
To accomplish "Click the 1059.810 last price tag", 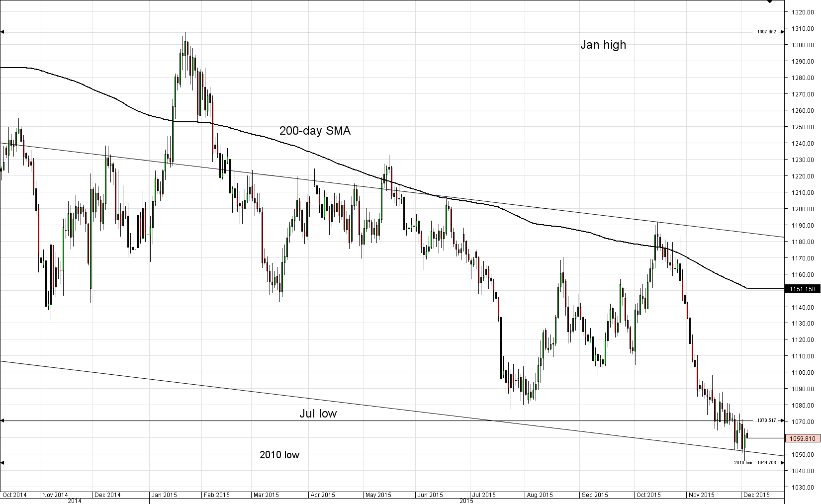I will point(802,438).
